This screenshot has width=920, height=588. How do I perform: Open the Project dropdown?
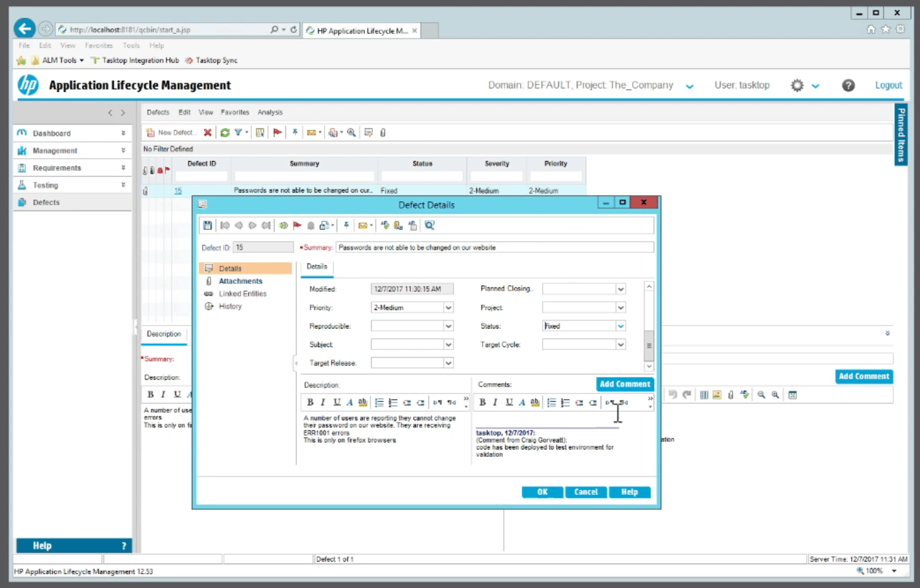pyautogui.click(x=621, y=307)
